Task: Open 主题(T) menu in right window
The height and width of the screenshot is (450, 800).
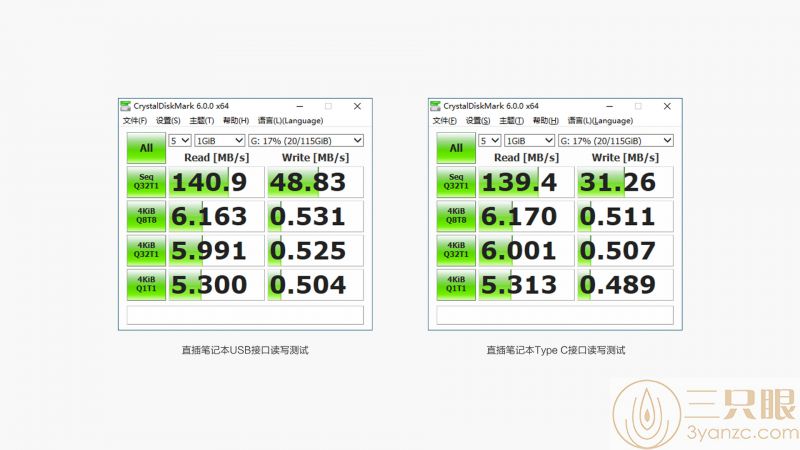Action: click(x=511, y=120)
